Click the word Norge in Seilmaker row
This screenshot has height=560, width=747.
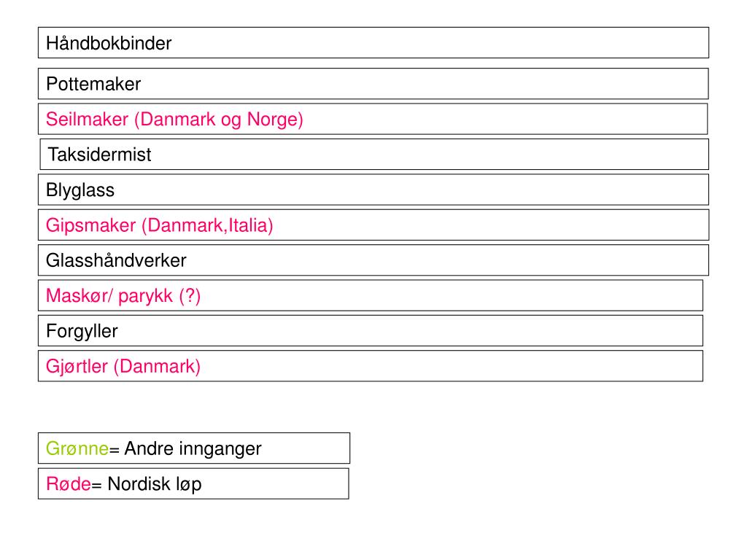[x=273, y=120]
